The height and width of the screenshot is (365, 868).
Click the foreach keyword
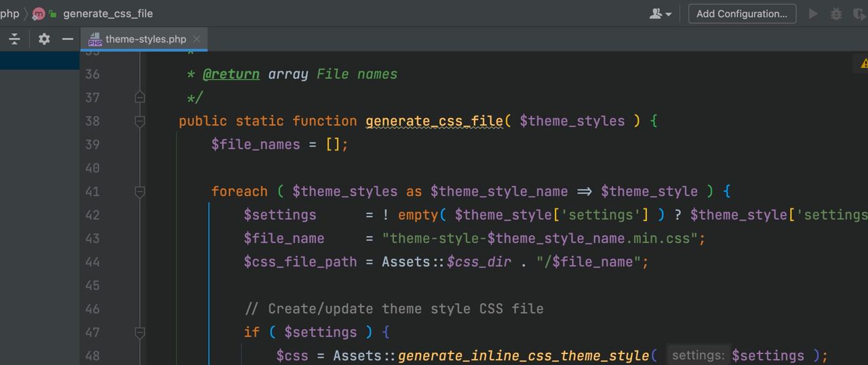point(239,191)
